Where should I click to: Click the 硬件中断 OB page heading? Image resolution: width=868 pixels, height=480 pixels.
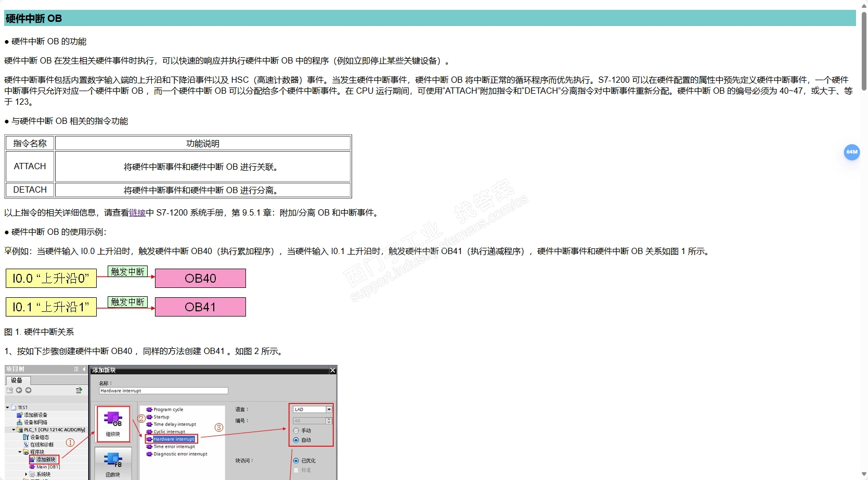point(34,19)
